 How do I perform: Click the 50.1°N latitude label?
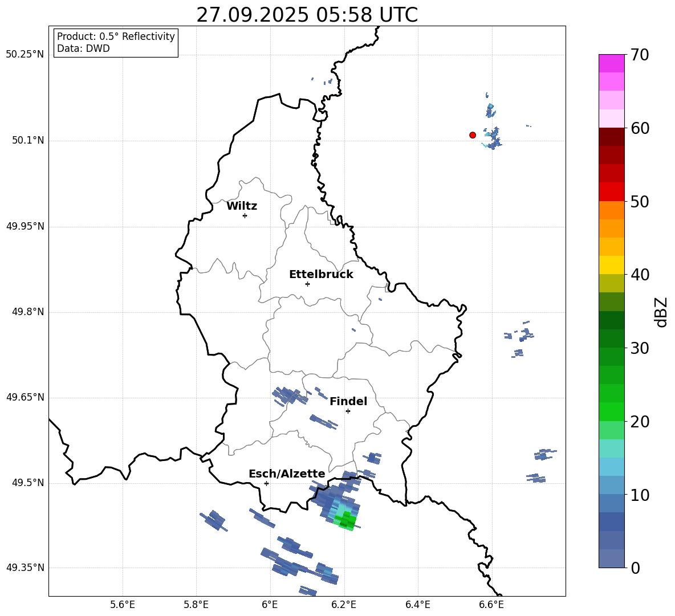[x=27, y=140]
